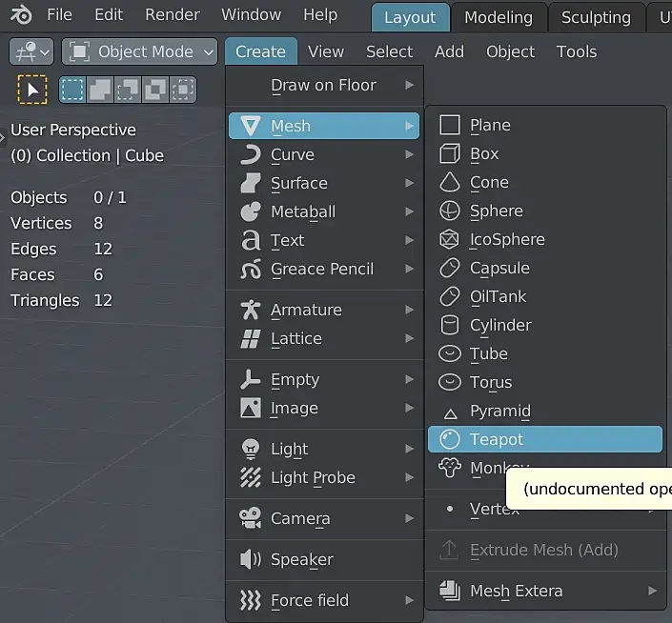672x623 pixels.
Task: Expand the Mesh Extera submenu arrow
Action: coord(652,591)
